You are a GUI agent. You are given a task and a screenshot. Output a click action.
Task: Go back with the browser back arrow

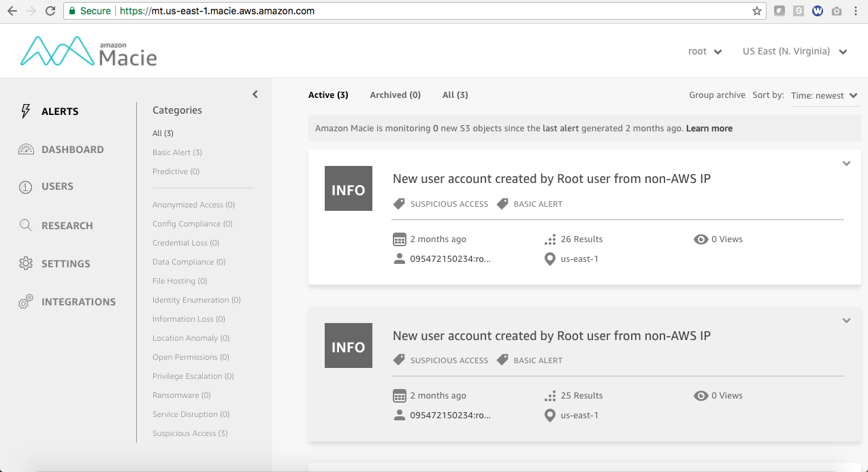click(x=12, y=11)
